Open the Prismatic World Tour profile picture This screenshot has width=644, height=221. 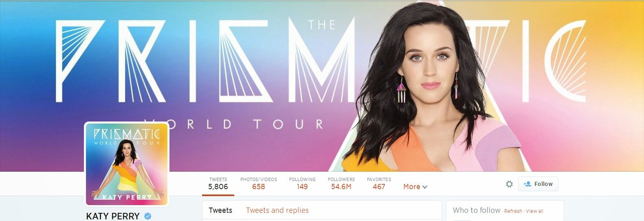127,164
